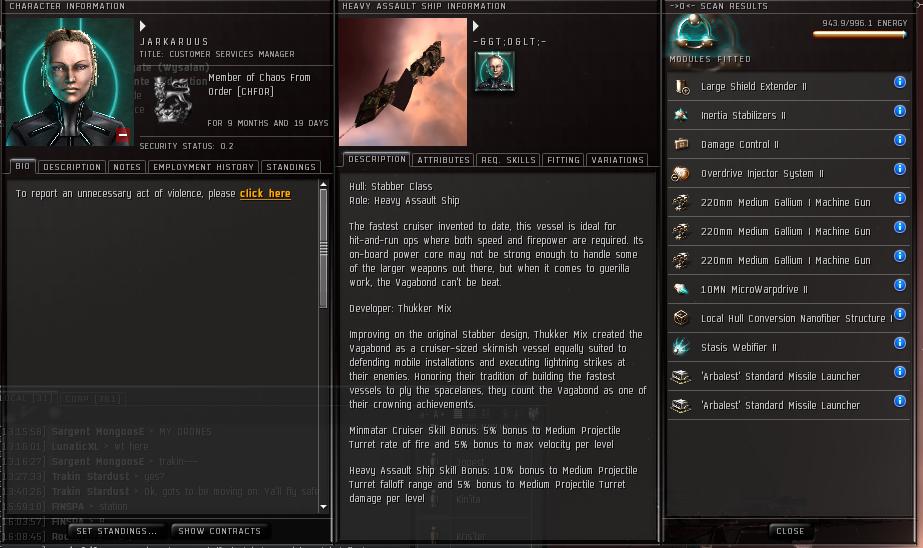Viewport: 923px width, 548px height.
Task: Open the ship Attributes tab
Action: [443, 160]
